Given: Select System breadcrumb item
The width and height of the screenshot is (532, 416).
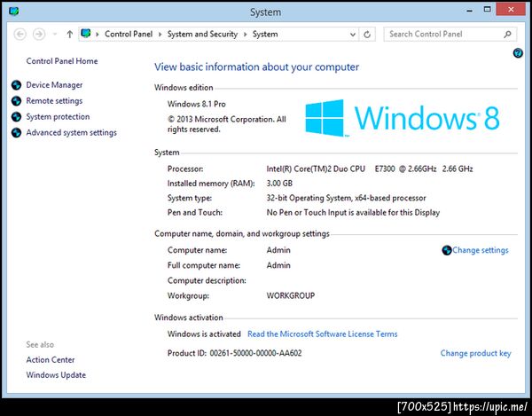Looking at the screenshot, I should pyautogui.click(x=265, y=34).
